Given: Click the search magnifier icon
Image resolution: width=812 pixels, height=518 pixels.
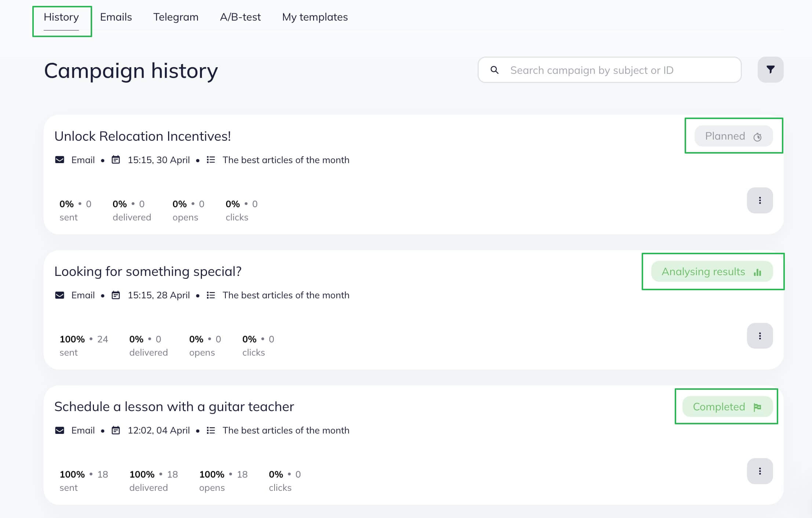Looking at the screenshot, I should pyautogui.click(x=494, y=70).
